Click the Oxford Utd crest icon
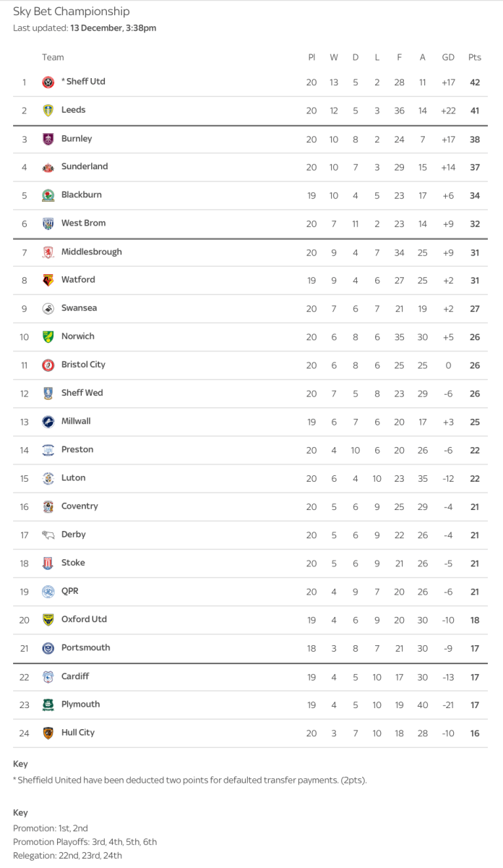The width and height of the screenshot is (503, 868). 48,620
